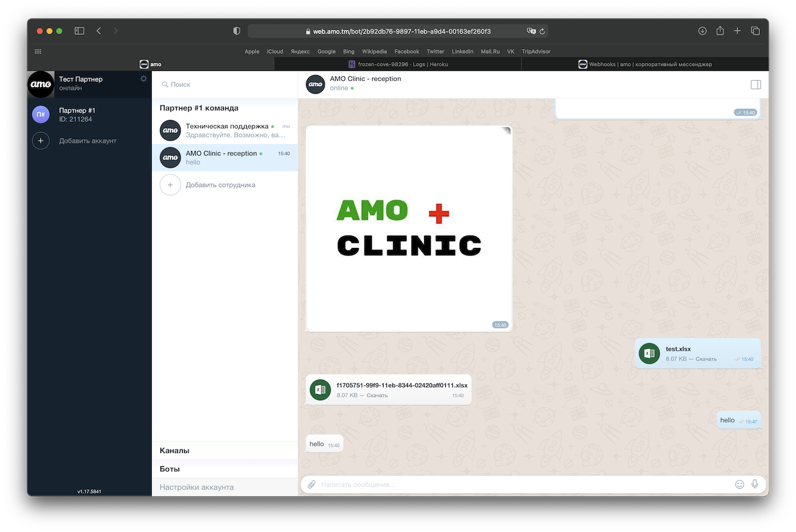Toggle the right side panel icon in chat header
This screenshot has height=532, width=796.
pyautogui.click(x=756, y=85)
